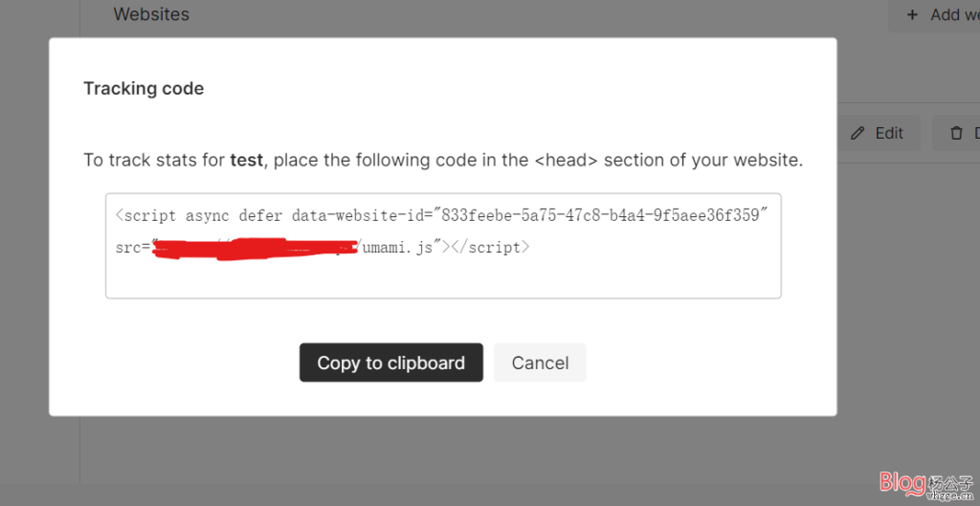Click the umami.js source text
Screen dimensions: 980x506
398,248
